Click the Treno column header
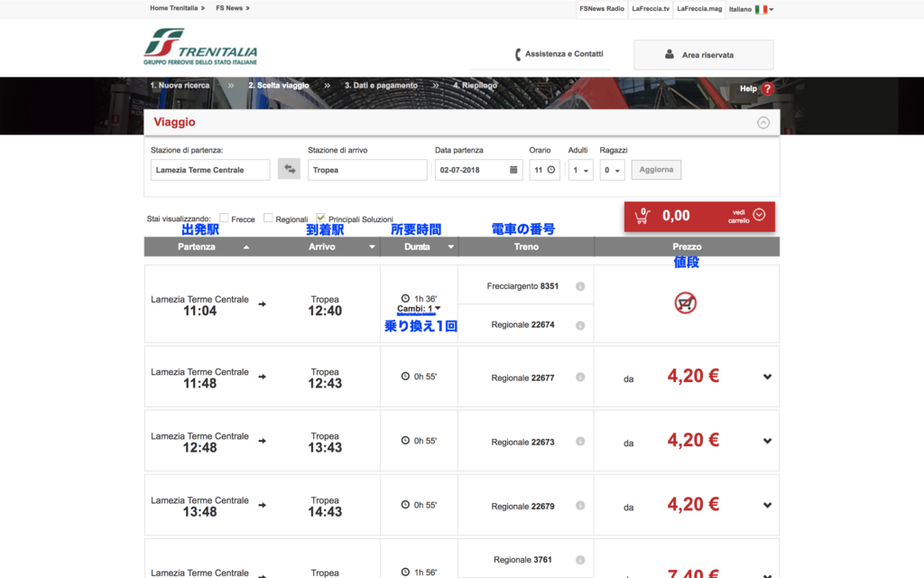Image resolution: width=924 pixels, height=578 pixels. [526, 247]
